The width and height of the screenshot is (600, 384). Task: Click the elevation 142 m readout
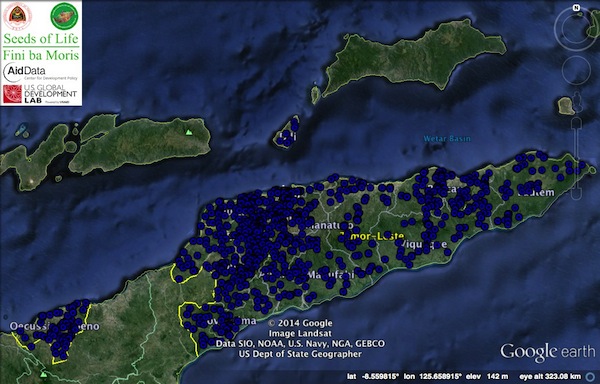(x=488, y=377)
